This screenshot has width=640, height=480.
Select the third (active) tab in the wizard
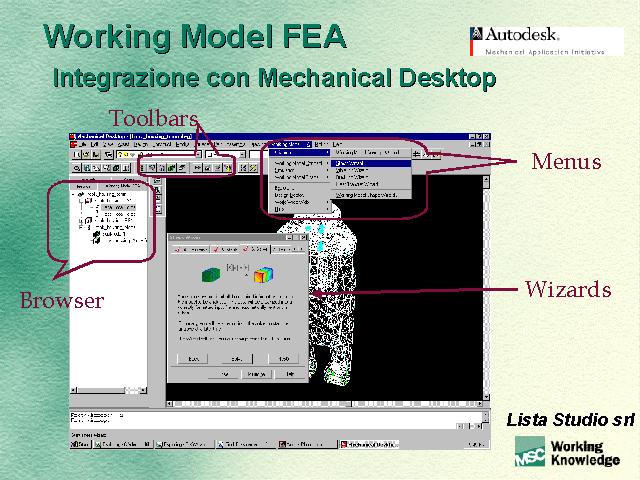[256, 248]
